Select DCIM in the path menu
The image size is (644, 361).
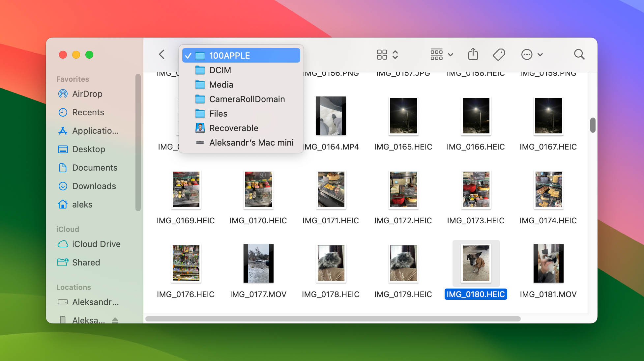pos(220,70)
